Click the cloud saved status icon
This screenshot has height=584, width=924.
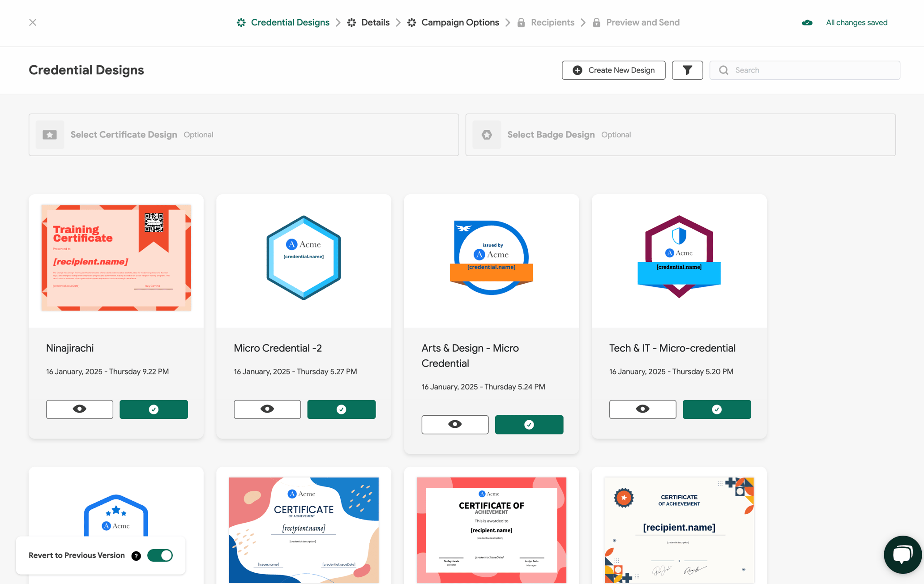point(807,22)
